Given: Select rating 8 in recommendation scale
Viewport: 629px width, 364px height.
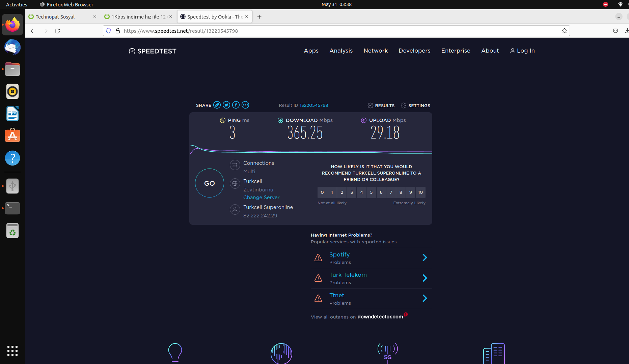Looking at the screenshot, I should (401, 192).
